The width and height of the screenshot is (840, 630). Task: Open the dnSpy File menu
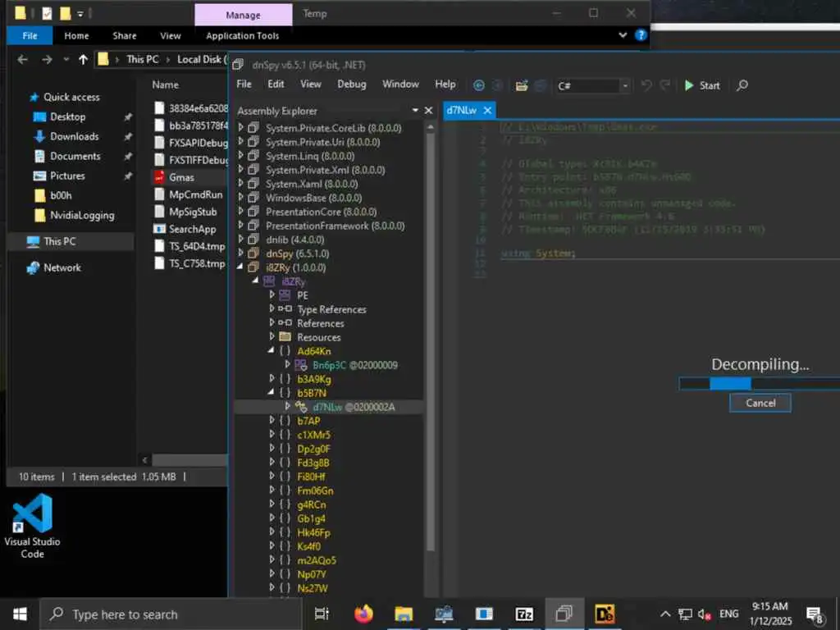coord(244,84)
